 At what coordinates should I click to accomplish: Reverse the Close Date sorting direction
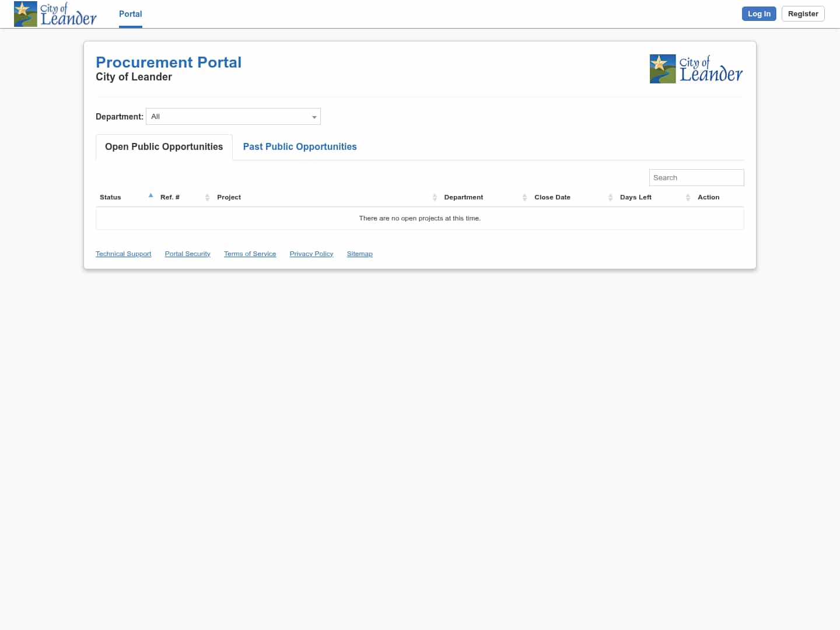(610, 197)
